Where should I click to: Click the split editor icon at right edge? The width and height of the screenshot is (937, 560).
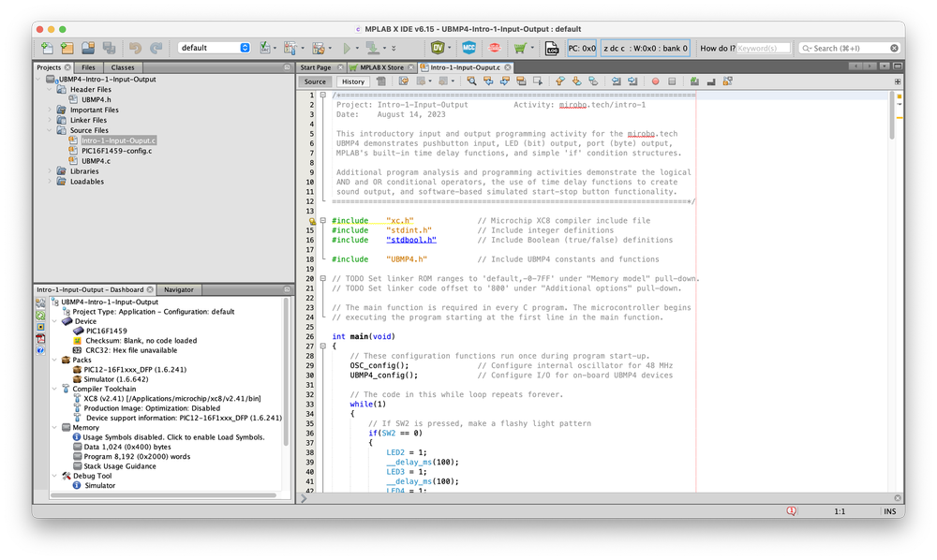coord(898,81)
